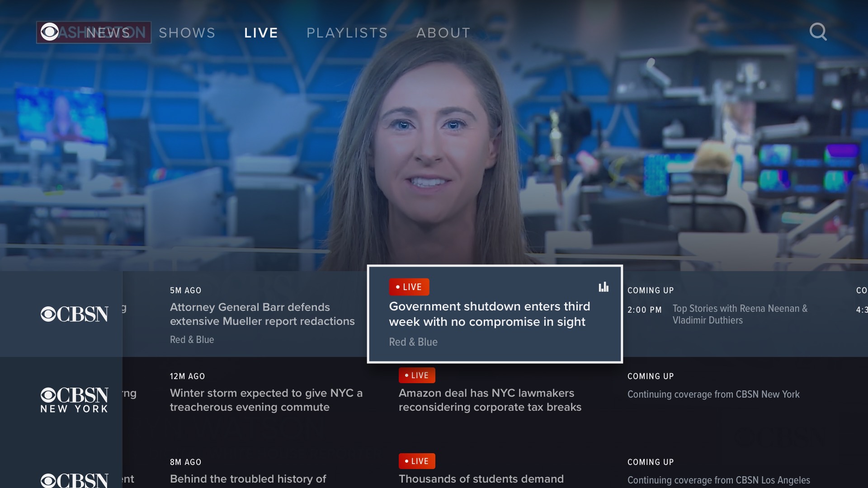Select the Amazon deal NYC lawmakers story

[490, 400]
